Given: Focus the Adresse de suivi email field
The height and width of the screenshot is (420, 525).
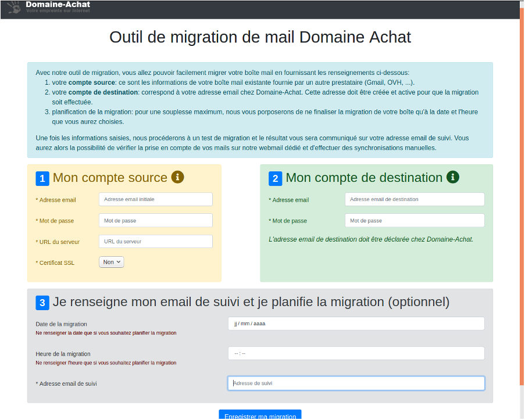Looking at the screenshot, I should click(x=356, y=383).
